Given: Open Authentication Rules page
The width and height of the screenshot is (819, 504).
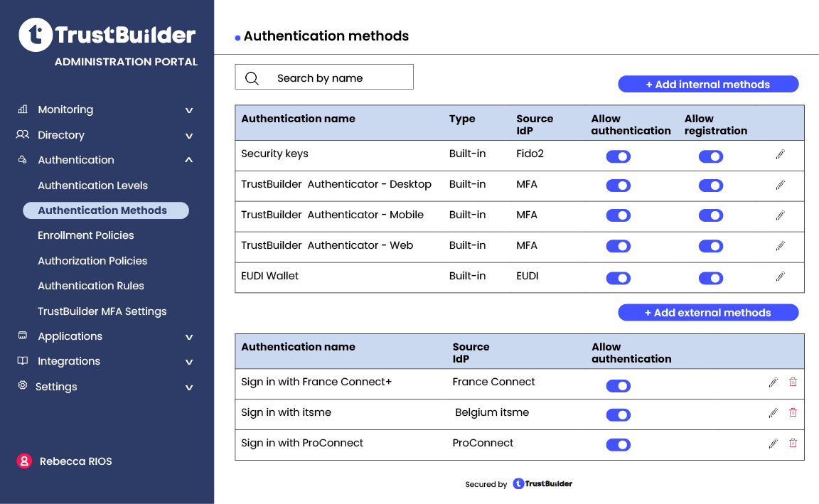Looking at the screenshot, I should coord(91,286).
